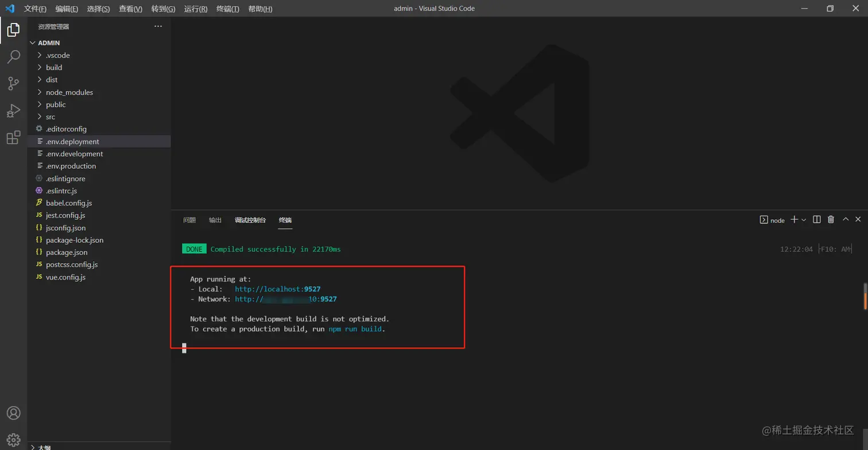Open .eslintignore file
The width and height of the screenshot is (868, 450).
(99, 179)
